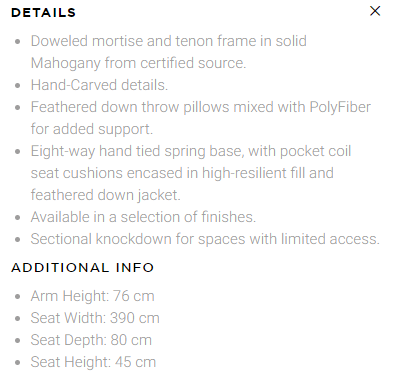The width and height of the screenshot is (412, 376).
Task: Click the 'Seat Height: 45 cm' entry
Action: (x=93, y=362)
